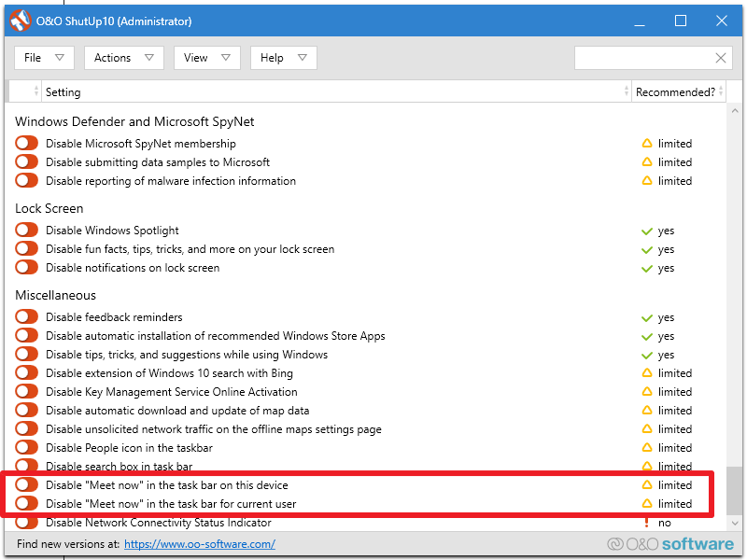The width and height of the screenshot is (747, 560).
Task: Click warning icon for submitting data samples row
Action: [x=646, y=161]
